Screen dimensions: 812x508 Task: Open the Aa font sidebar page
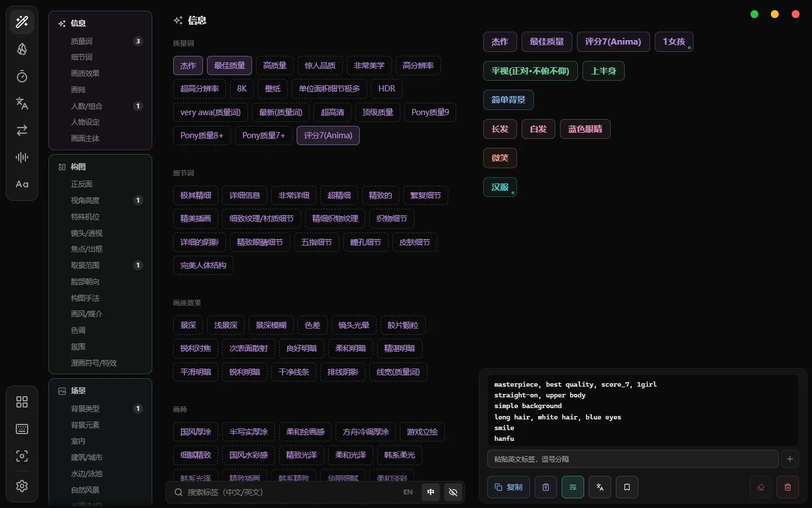click(22, 185)
